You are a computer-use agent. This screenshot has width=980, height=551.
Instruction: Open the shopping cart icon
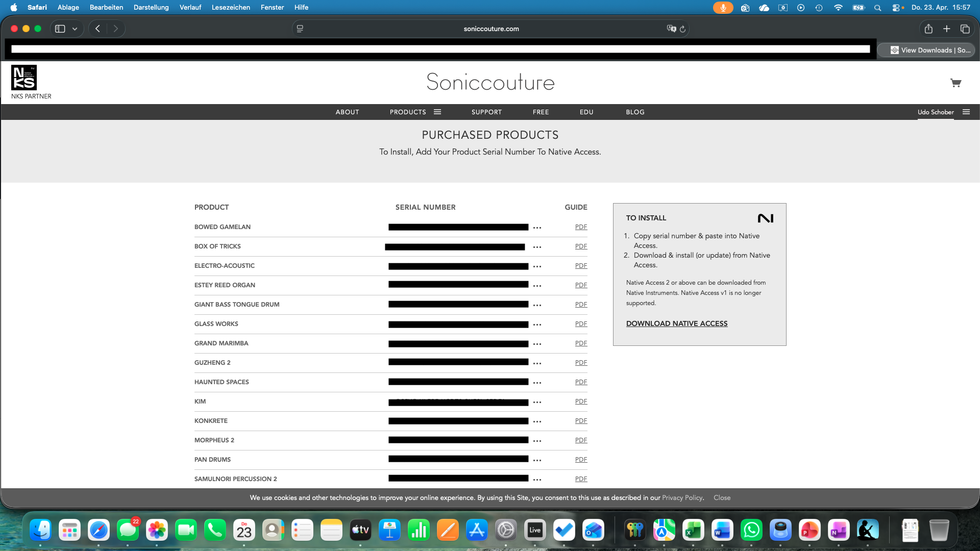[x=955, y=83]
